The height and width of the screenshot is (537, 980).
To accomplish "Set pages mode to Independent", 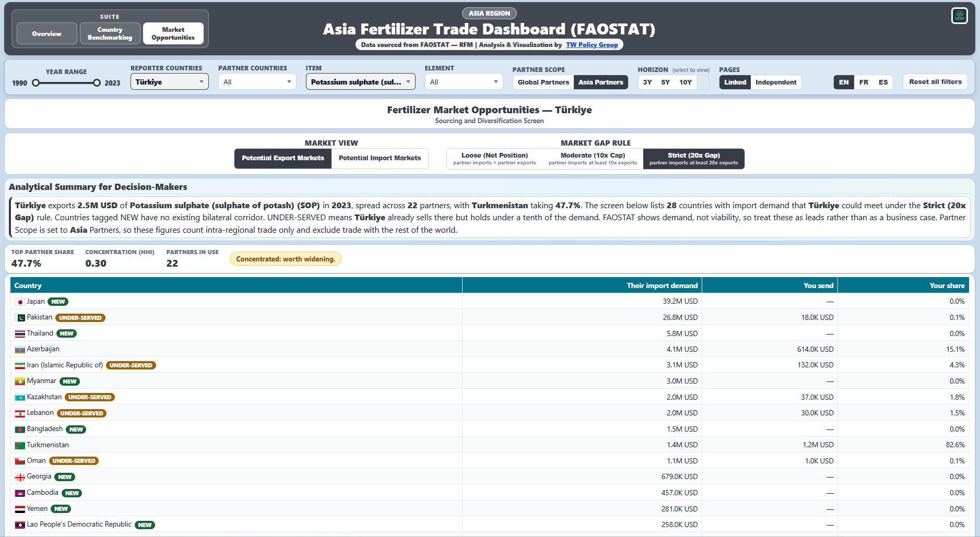I will pyautogui.click(x=776, y=82).
